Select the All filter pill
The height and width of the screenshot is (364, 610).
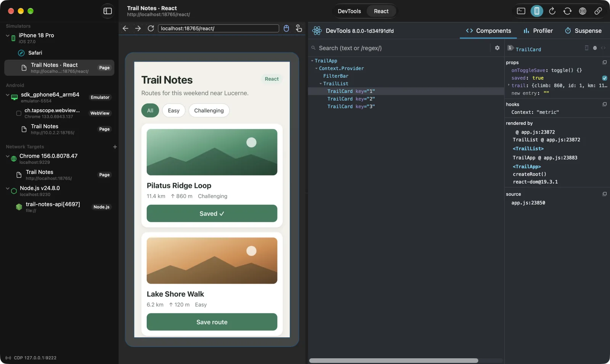[x=150, y=110]
